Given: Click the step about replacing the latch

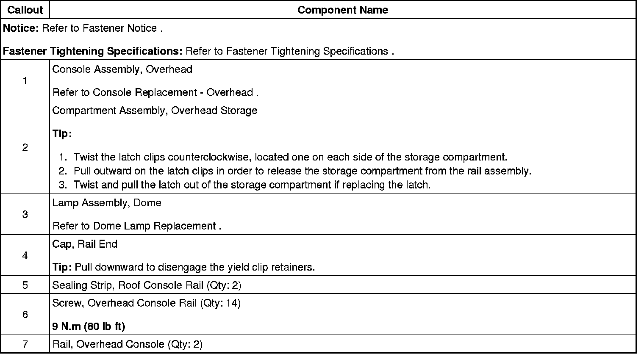Looking at the screenshot, I should [x=252, y=185].
